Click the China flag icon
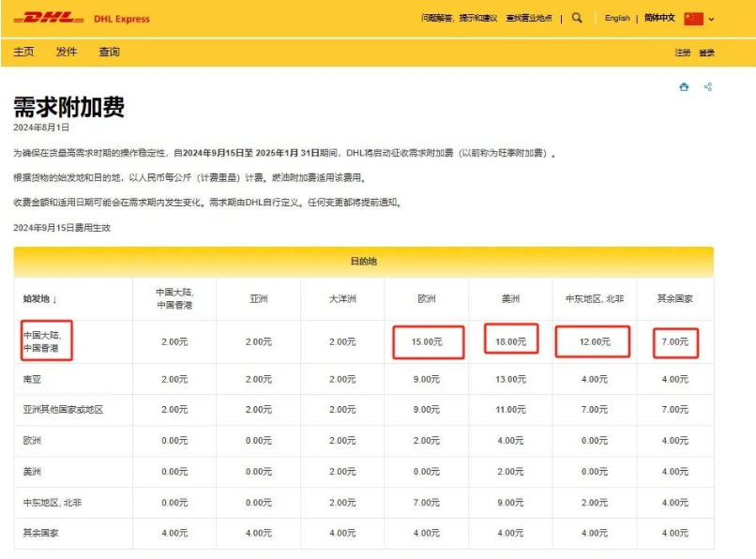The image size is (756, 559). pos(693,19)
